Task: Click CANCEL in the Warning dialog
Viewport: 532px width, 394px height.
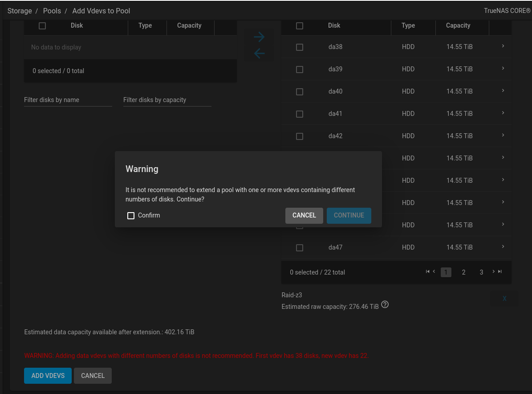Action: pyautogui.click(x=304, y=215)
